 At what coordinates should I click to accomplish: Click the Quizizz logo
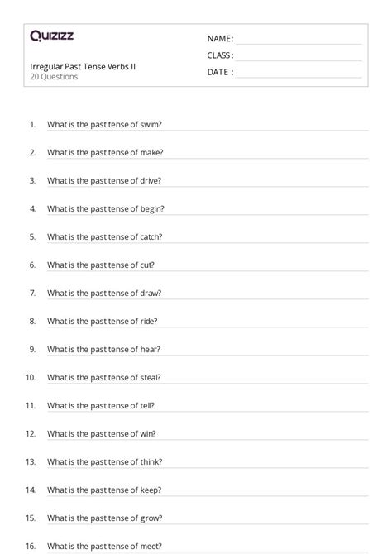click(x=51, y=36)
